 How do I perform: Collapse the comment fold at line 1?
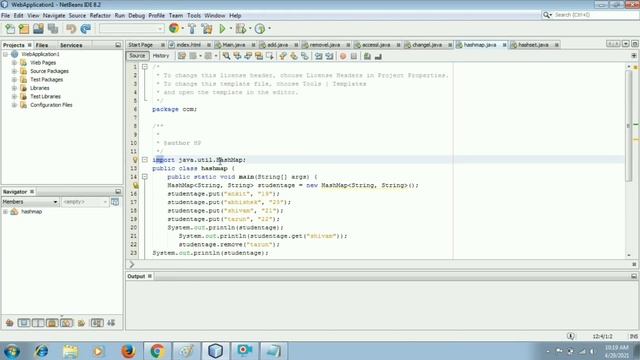point(144,67)
